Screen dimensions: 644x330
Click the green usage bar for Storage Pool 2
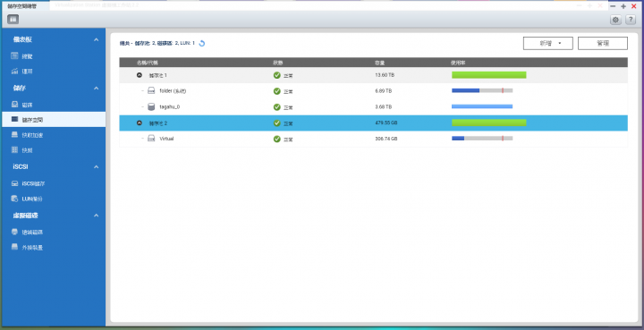[488, 123]
